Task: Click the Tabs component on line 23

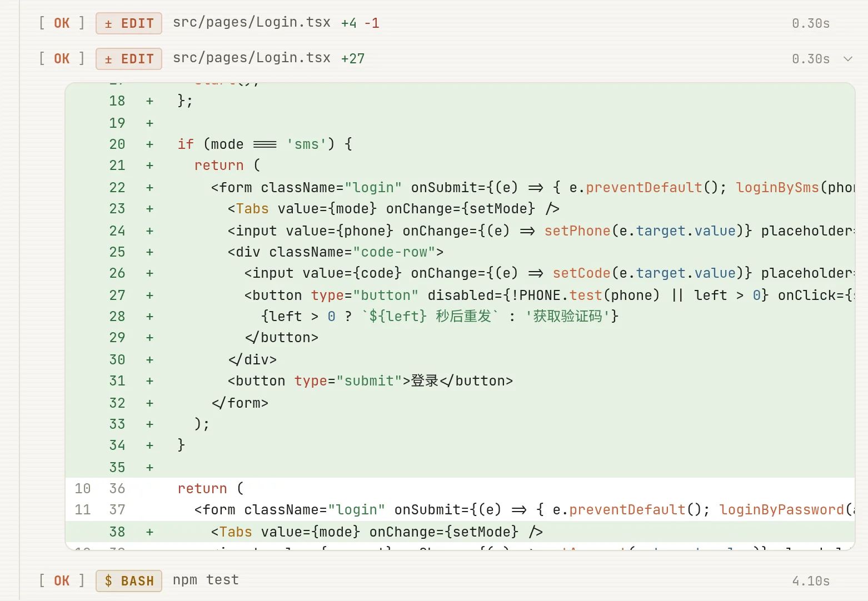Action: (x=252, y=209)
